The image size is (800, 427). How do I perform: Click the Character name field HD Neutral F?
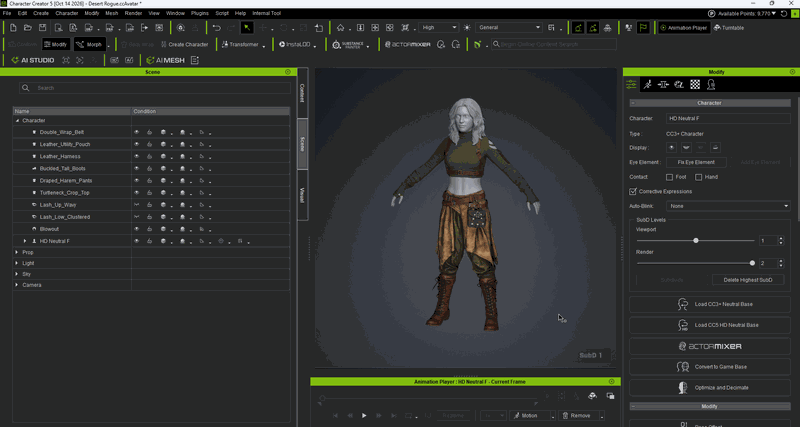pos(728,118)
